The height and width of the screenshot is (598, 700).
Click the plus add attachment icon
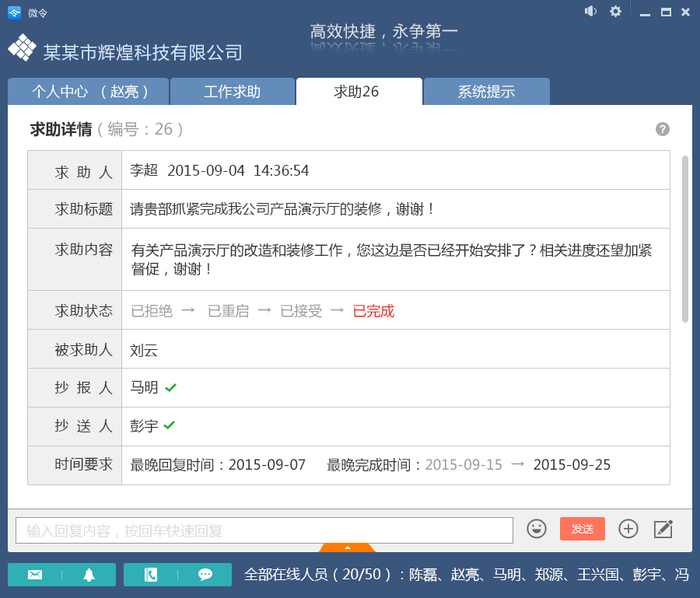(x=628, y=529)
